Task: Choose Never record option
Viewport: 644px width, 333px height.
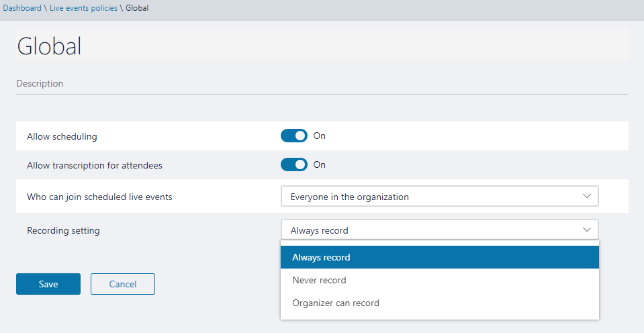Action: (x=439, y=280)
